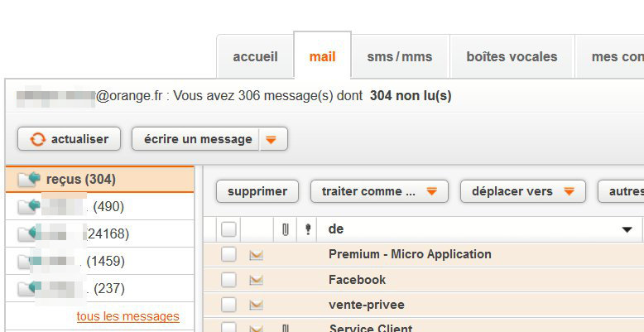The height and width of the screenshot is (332, 644).
Task: Click envelope icon beside Premium - Micro Application
Action: (x=256, y=255)
